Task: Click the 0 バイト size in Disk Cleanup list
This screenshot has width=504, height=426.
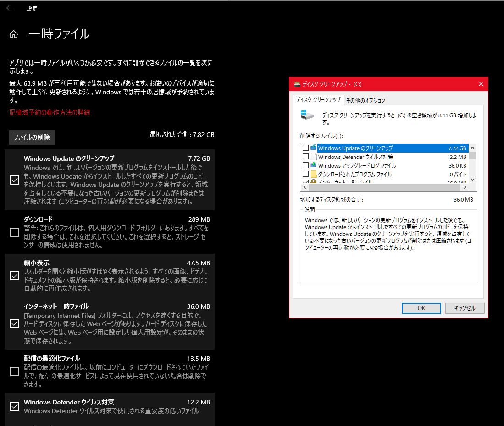Action: click(x=458, y=175)
